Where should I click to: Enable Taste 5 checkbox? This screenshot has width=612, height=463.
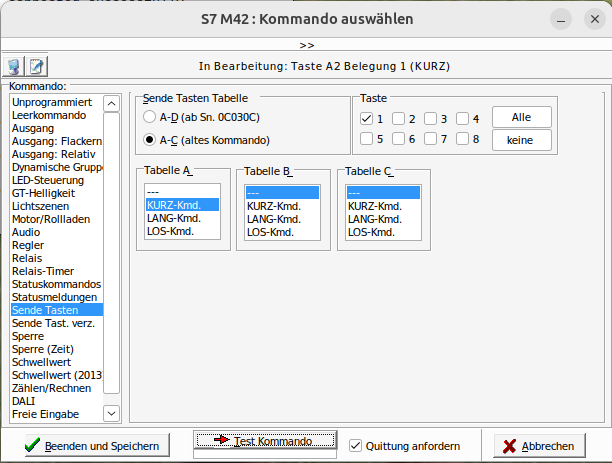pos(367,139)
